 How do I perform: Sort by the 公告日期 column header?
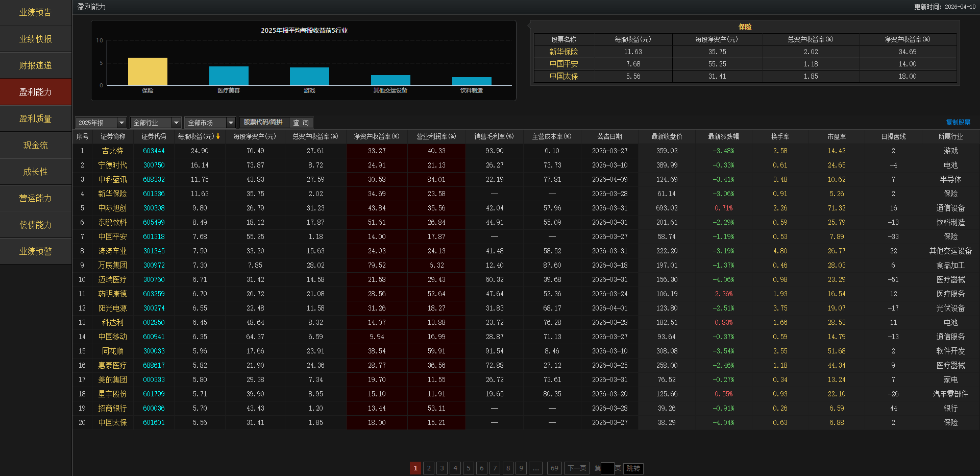pos(610,137)
